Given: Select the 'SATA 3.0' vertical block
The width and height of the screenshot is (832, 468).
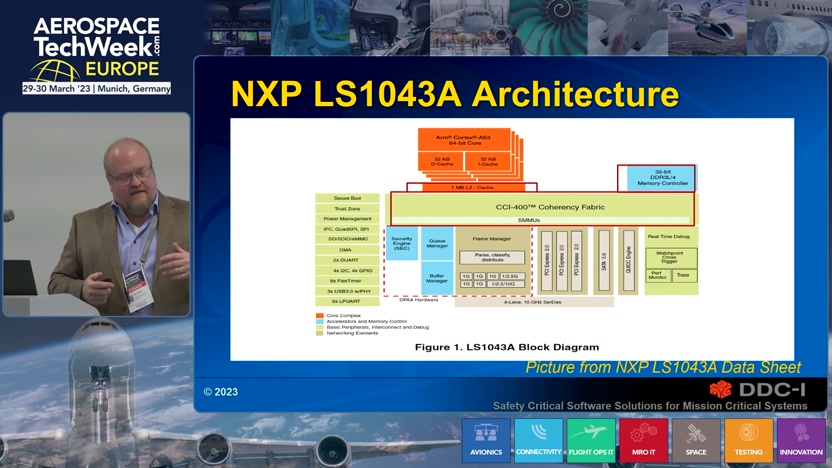Looking at the screenshot, I should (603, 261).
